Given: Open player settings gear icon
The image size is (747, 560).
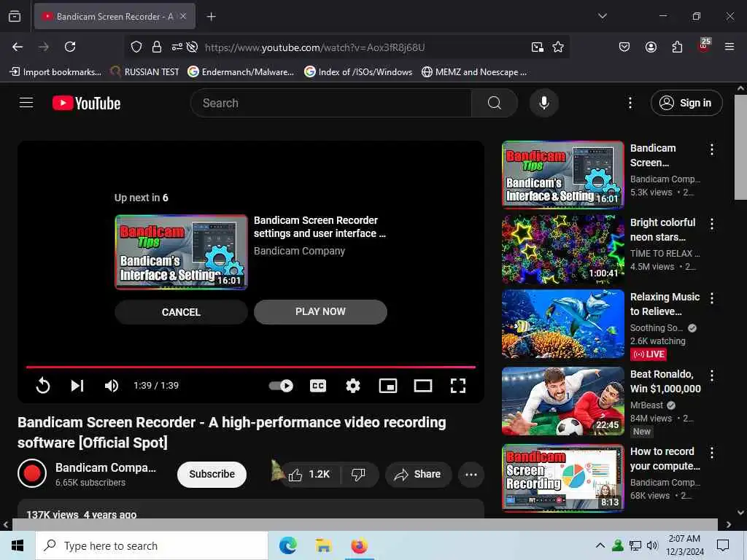Looking at the screenshot, I should point(352,385).
